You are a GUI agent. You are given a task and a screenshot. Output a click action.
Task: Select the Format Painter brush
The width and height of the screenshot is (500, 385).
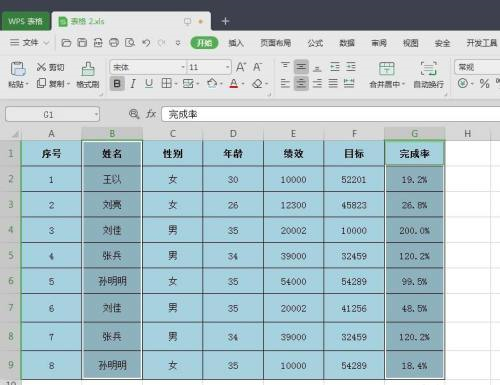pyautogui.click(x=88, y=75)
